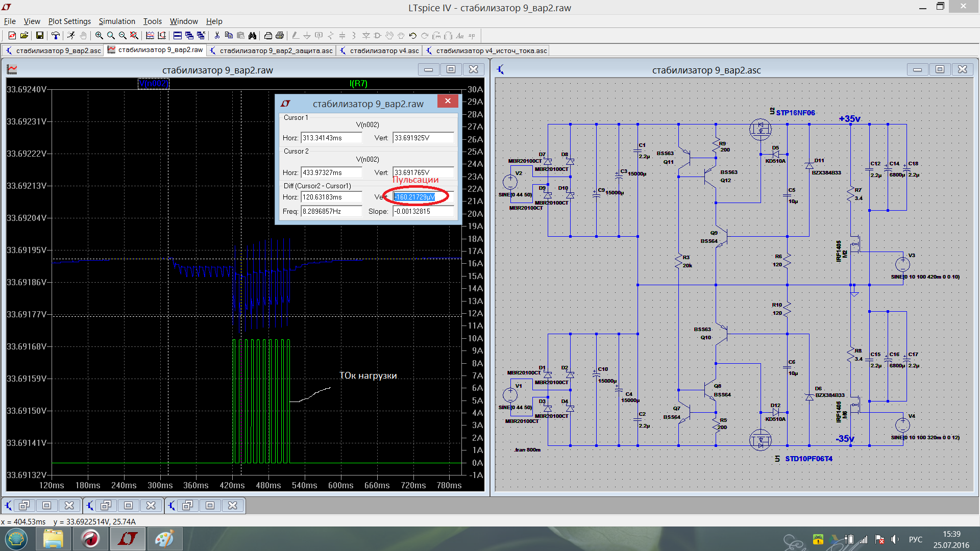Click the Zoom Out magnifier icon

[122, 36]
